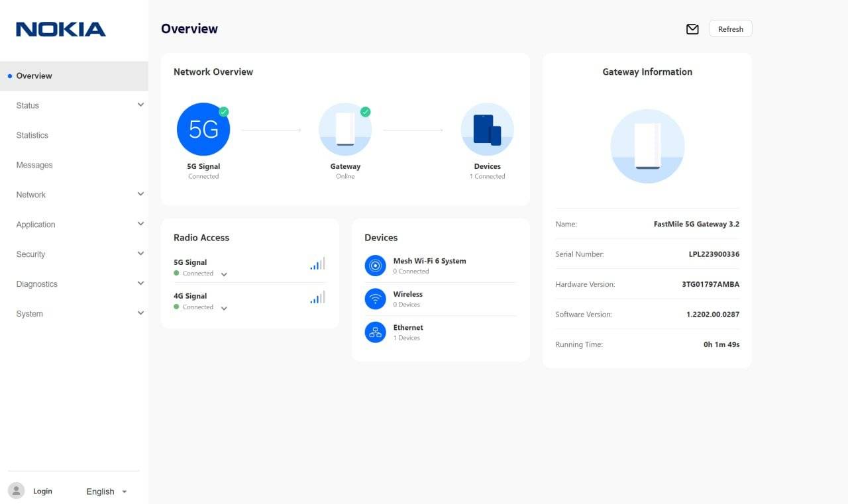Click the user avatar icon beside Login
Image resolution: width=848 pixels, height=504 pixels.
click(x=17, y=491)
